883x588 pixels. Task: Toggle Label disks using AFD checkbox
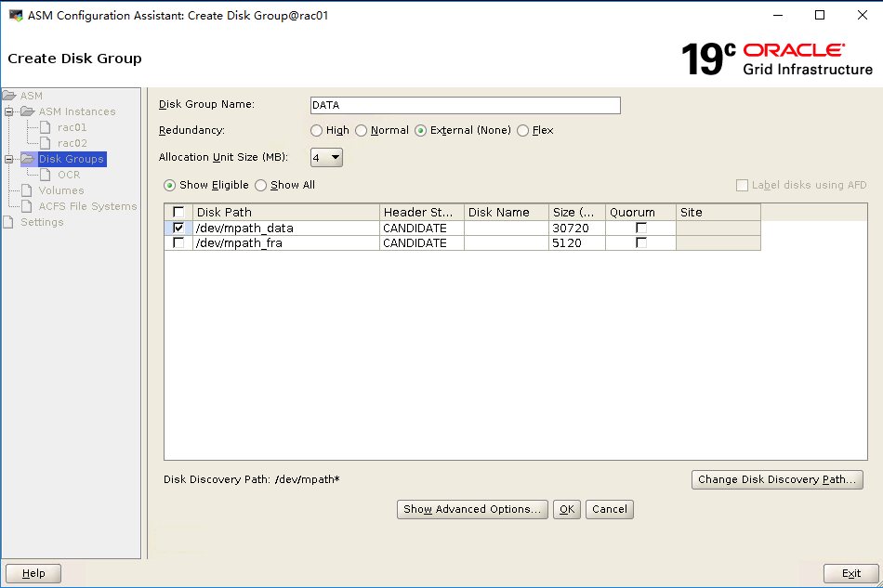pos(743,185)
